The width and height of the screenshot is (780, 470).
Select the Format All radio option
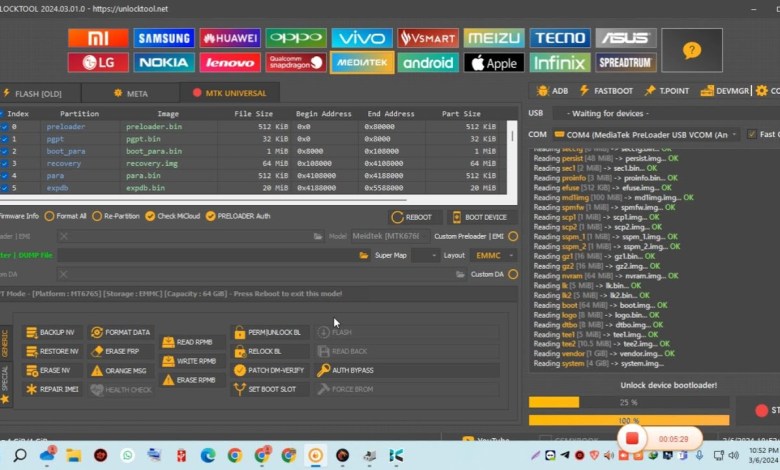coord(65,216)
